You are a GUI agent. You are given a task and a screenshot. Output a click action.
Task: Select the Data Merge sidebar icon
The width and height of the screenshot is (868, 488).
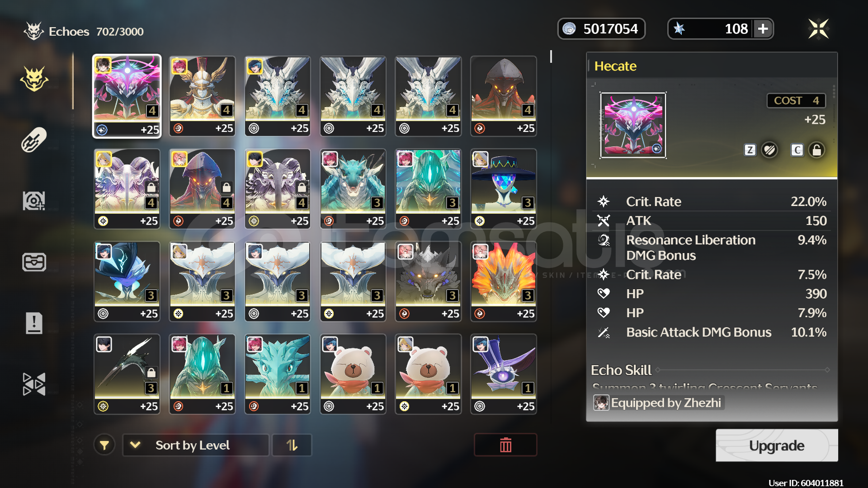click(x=34, y=201)
